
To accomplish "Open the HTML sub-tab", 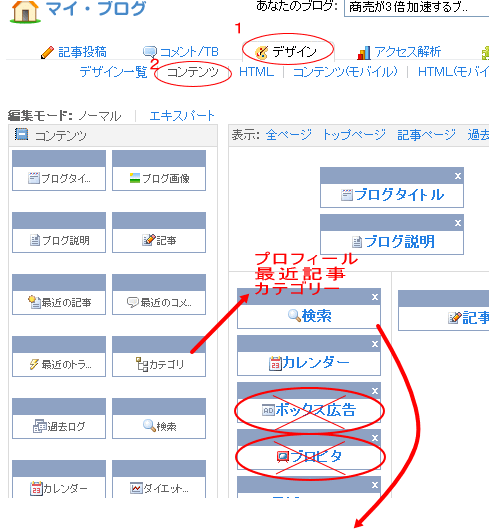I will coord(256,72).
